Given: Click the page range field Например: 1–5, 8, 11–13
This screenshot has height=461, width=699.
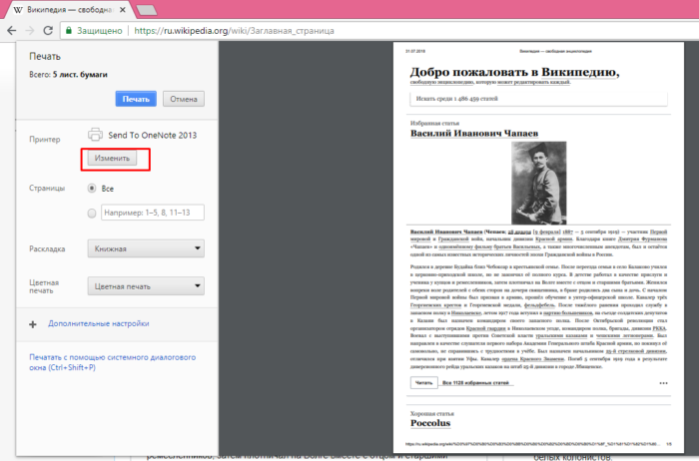Looking at the screenshot, I should [x=153, y=212].
